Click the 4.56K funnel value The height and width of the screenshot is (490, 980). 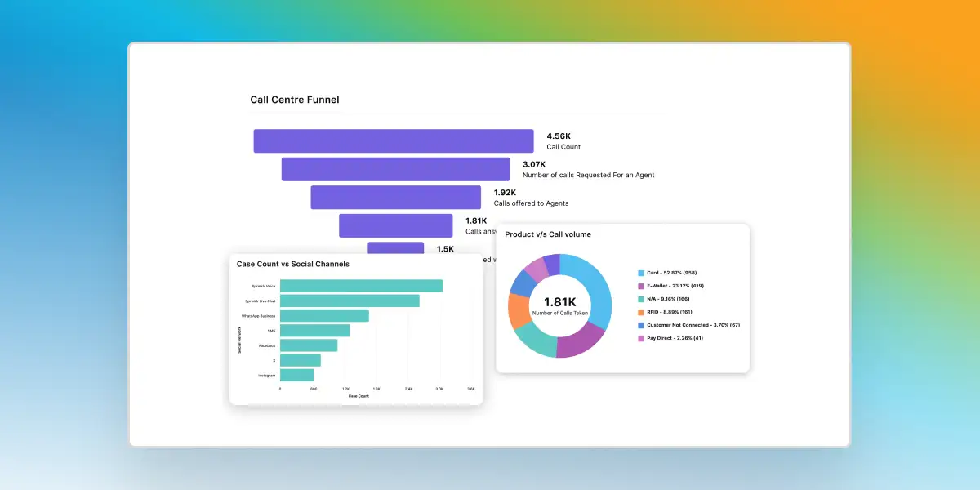point(559,136)
